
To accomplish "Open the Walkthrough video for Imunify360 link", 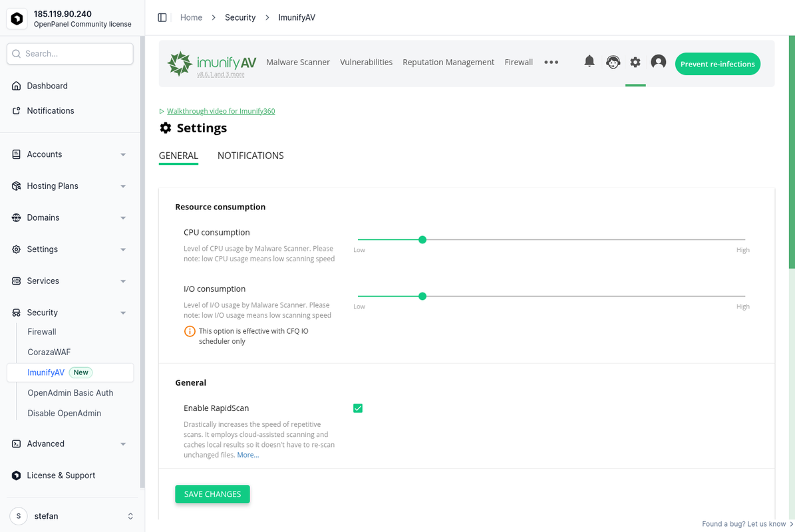I will click(x=221, y=111).
